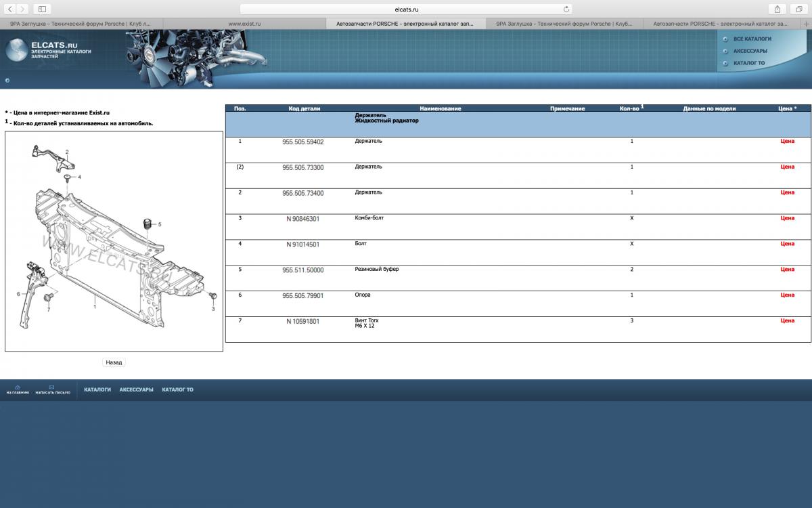Click 'Цена' for Винт Torx M6 X 12

(787, 320)
